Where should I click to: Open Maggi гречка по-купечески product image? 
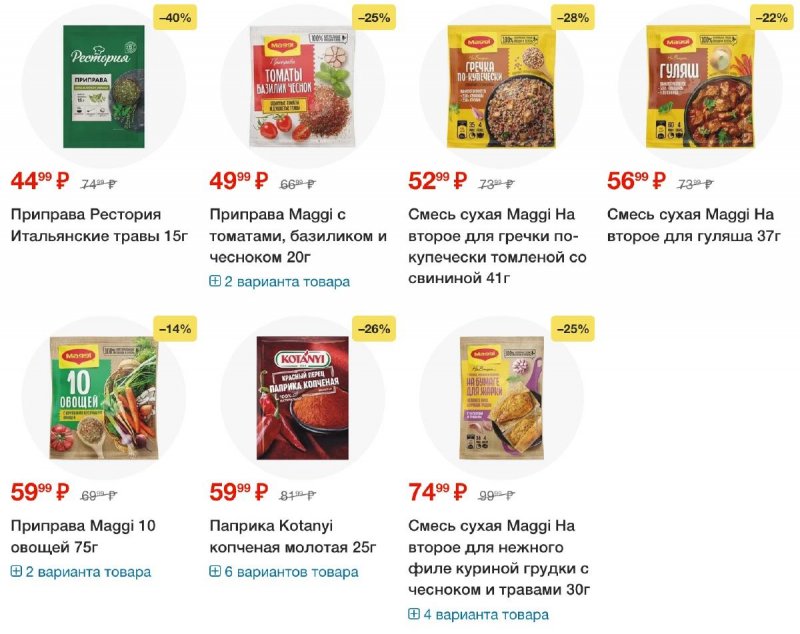[x=501, y=86]
